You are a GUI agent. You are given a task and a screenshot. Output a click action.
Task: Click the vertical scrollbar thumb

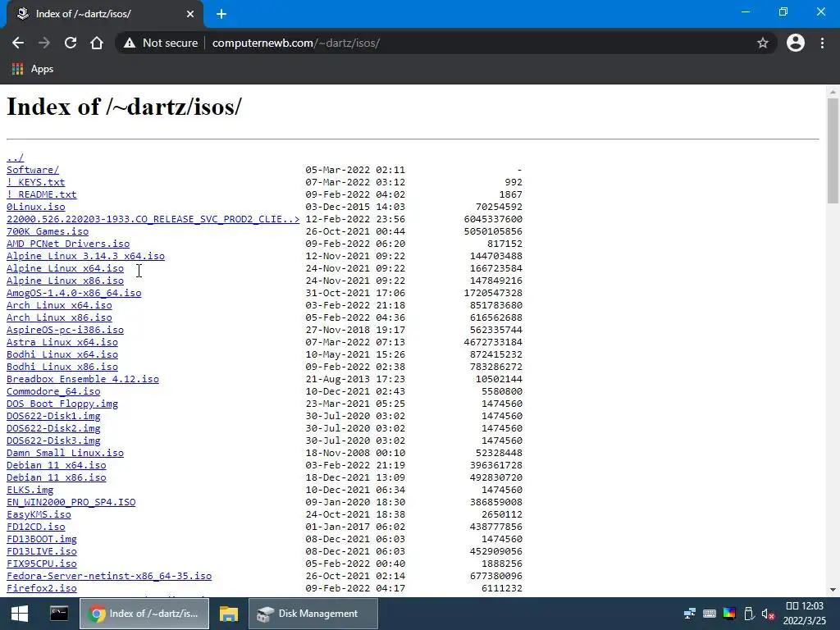coord(833,151)
